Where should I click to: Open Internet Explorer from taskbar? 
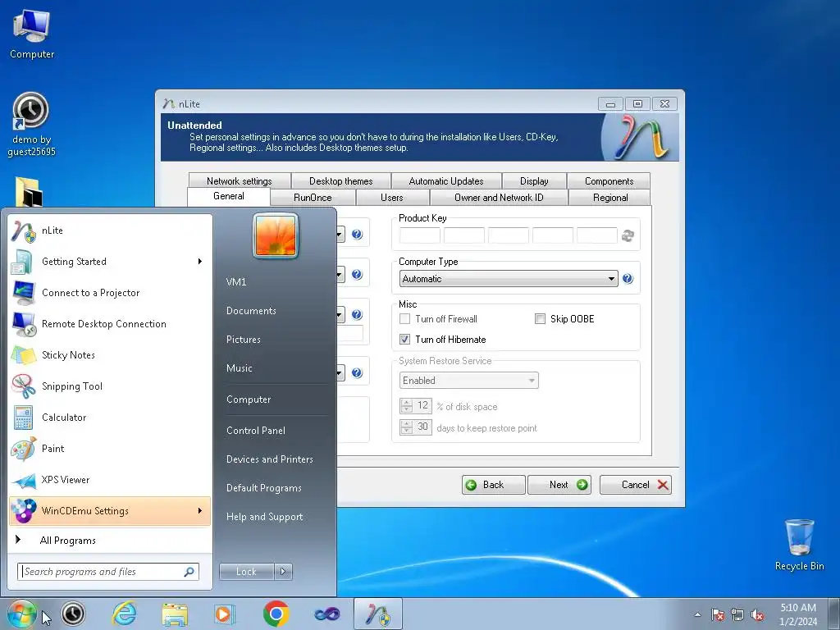pyautogui.click(x=125, y=614)
